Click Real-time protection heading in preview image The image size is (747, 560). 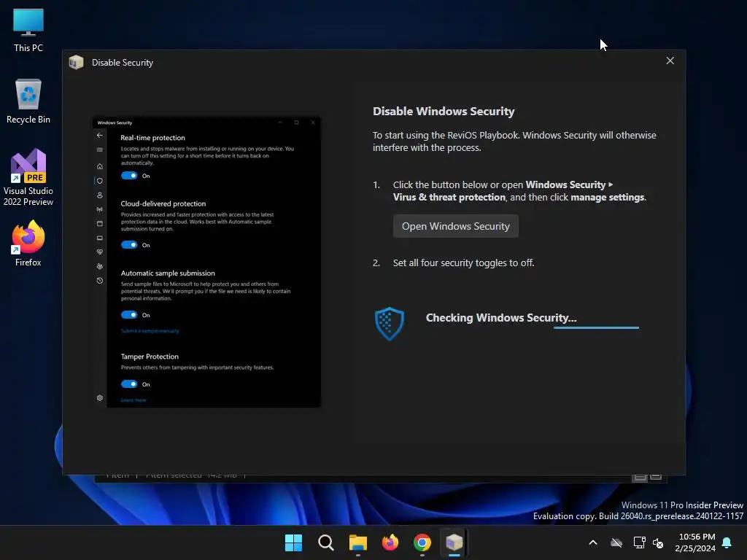(x=152, y=138)
